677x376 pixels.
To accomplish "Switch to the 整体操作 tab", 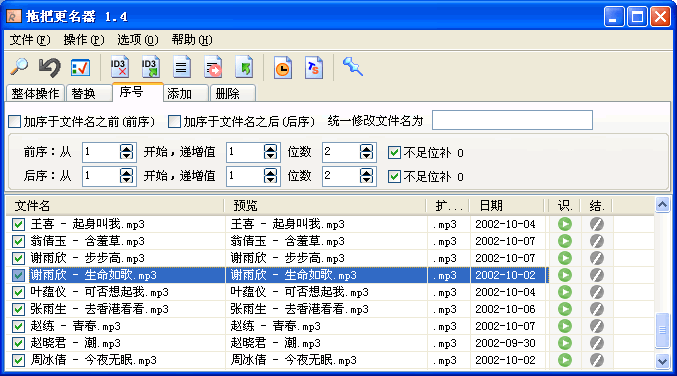I will [35, 93].
